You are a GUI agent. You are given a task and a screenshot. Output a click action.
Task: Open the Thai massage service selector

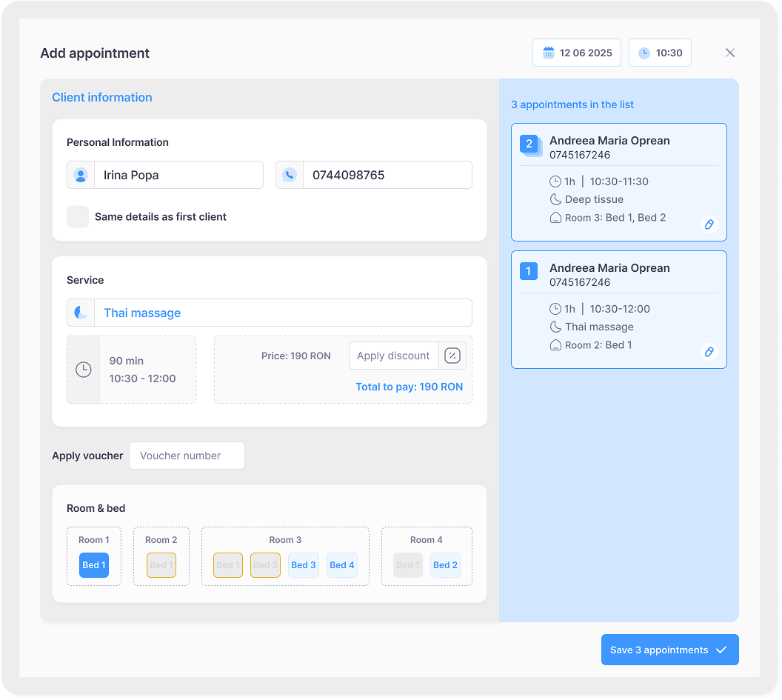(x=281, y=313)
